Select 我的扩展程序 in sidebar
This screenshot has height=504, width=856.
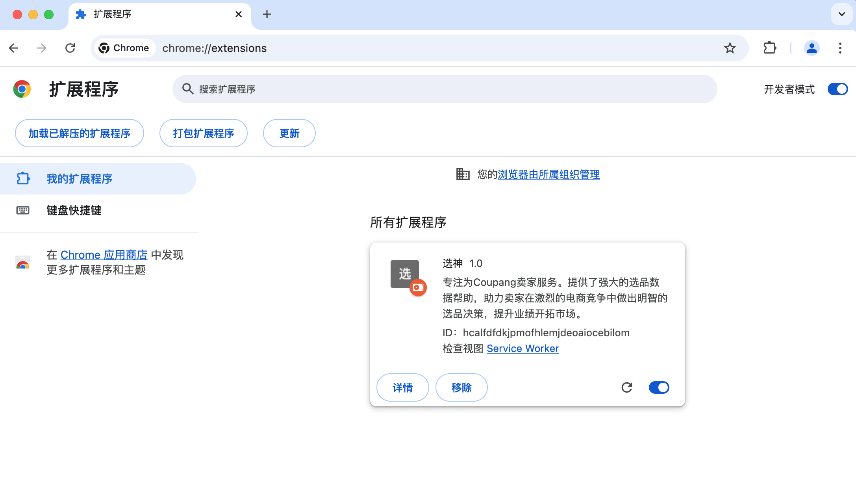click(78, 179)
